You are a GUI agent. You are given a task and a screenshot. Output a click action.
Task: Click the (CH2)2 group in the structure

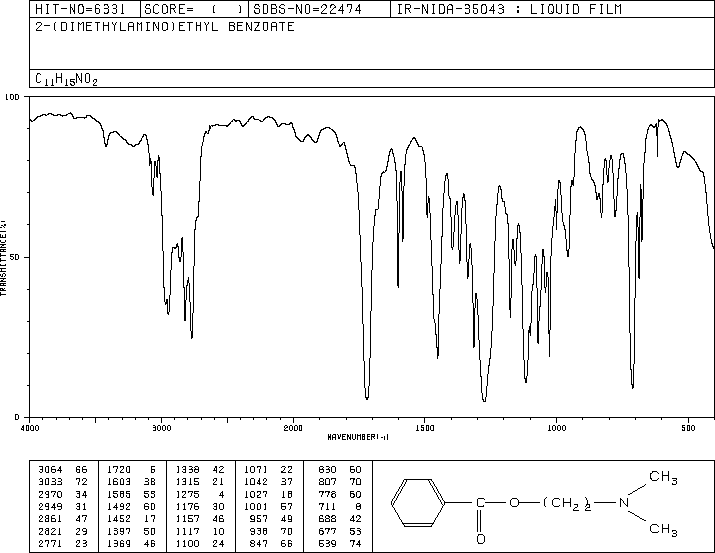567,504
